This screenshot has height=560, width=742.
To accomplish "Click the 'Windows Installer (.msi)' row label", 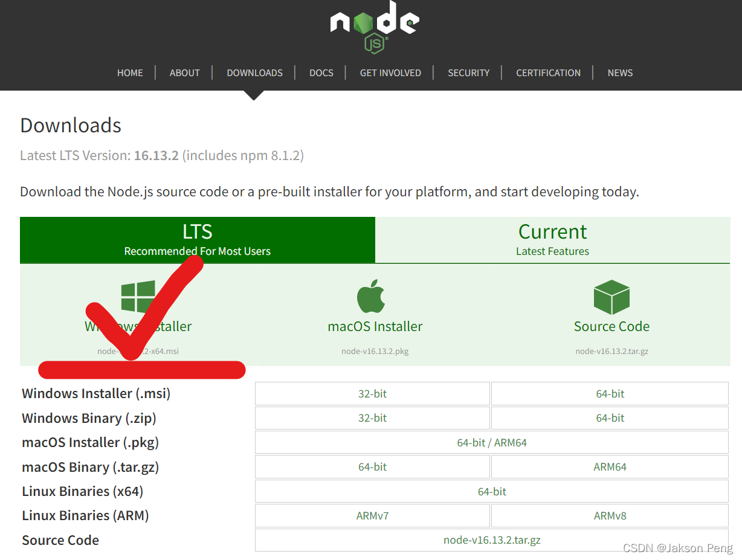I will pyautogui.click(x=96, y=394).
